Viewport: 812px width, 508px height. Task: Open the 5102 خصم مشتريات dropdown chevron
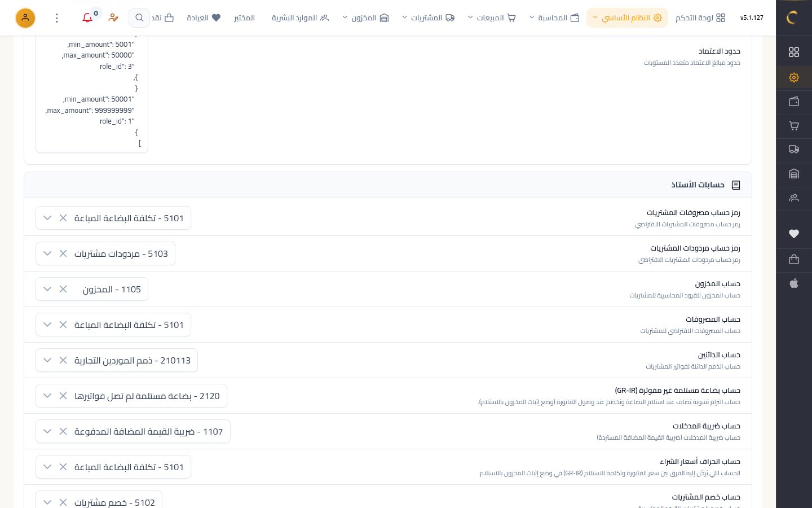point(47,502)
